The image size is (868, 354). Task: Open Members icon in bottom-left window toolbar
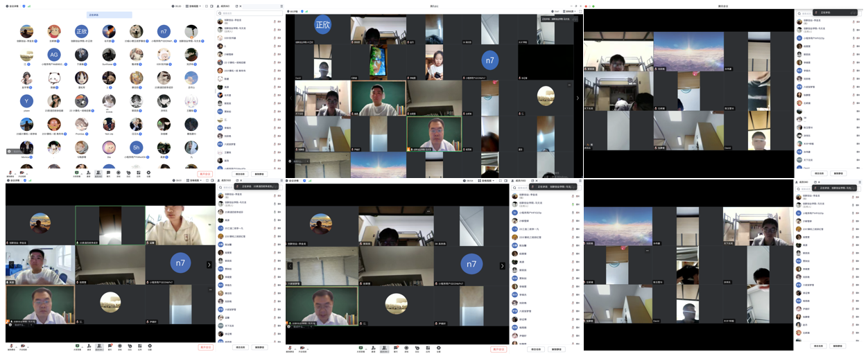click(99, 346)
